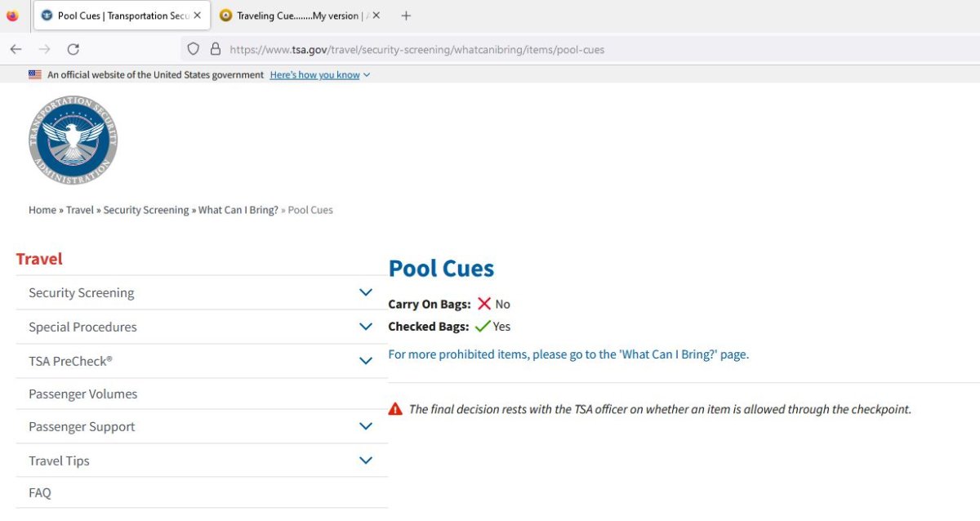
Task: Click the back navigation arrow
Action: click(x=16, y=49)
